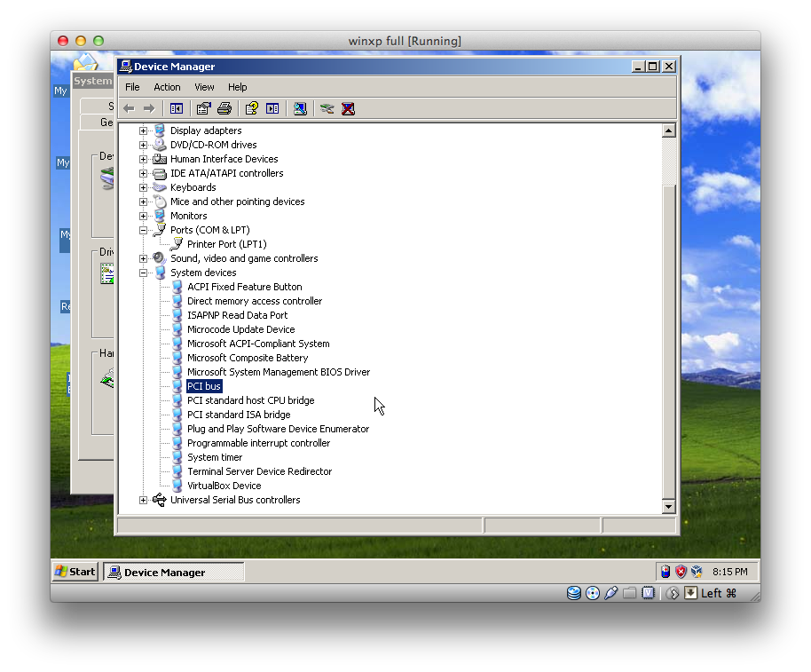Click the Print toolbar icon
This screenshot has height=672, width=811.
click(x=224, y=108)
